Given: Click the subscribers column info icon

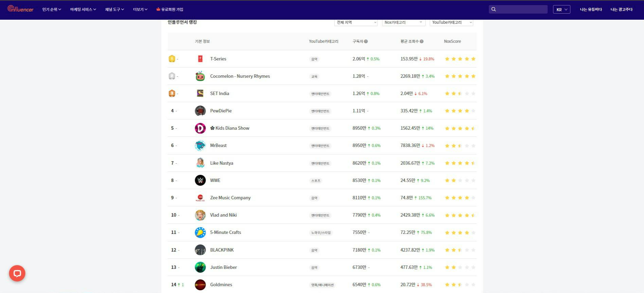Looking at the screenshot, I should [366, 41].
